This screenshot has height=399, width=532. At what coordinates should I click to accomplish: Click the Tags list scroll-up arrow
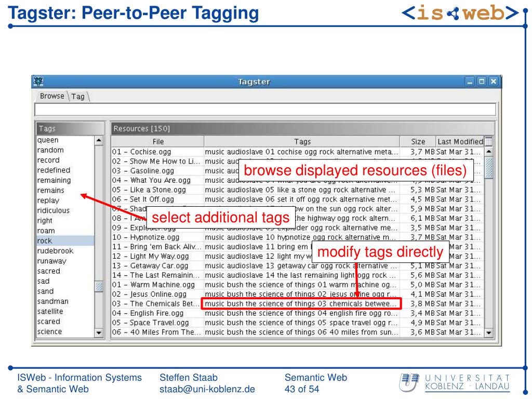99,140
